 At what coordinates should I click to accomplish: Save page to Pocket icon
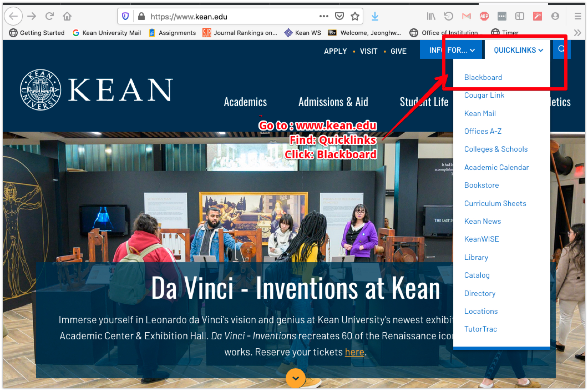coord(339,16)
